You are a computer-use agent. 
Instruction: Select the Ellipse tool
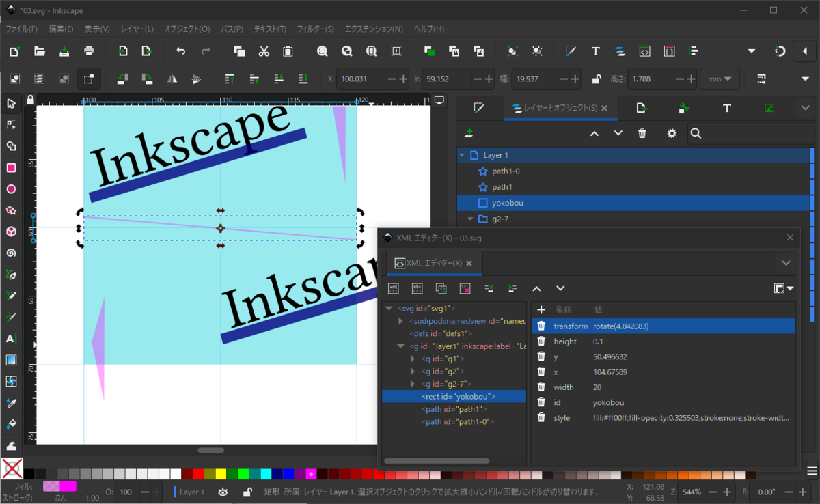click(11, 189)
